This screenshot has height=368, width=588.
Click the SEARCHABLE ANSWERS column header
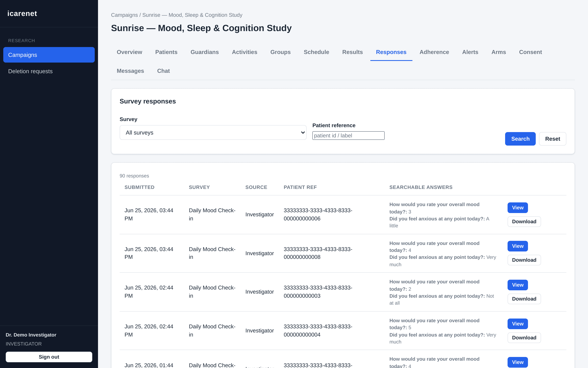[x=421, y=187]
